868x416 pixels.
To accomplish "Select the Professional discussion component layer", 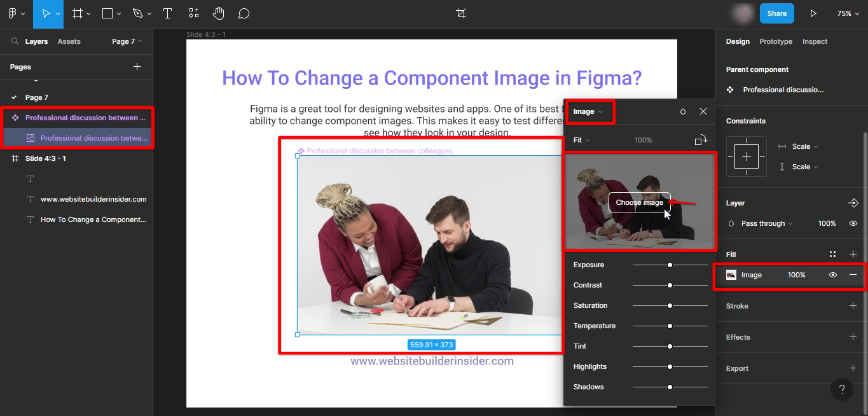I will (76, 118).
